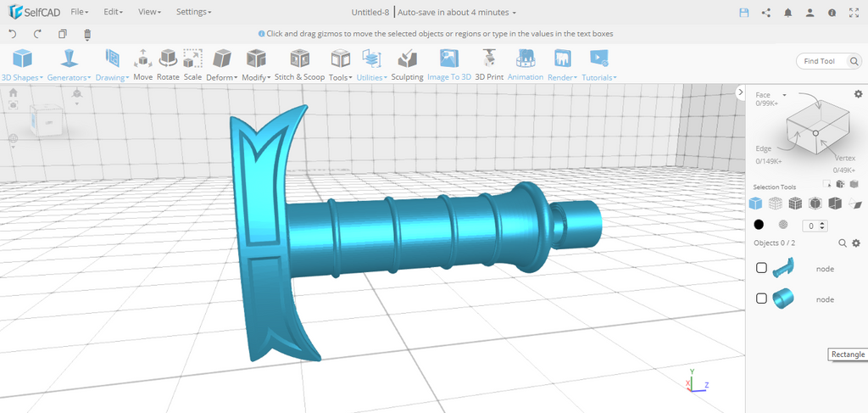Click the Save disk icon
The image size is (868, 413).
744,12
